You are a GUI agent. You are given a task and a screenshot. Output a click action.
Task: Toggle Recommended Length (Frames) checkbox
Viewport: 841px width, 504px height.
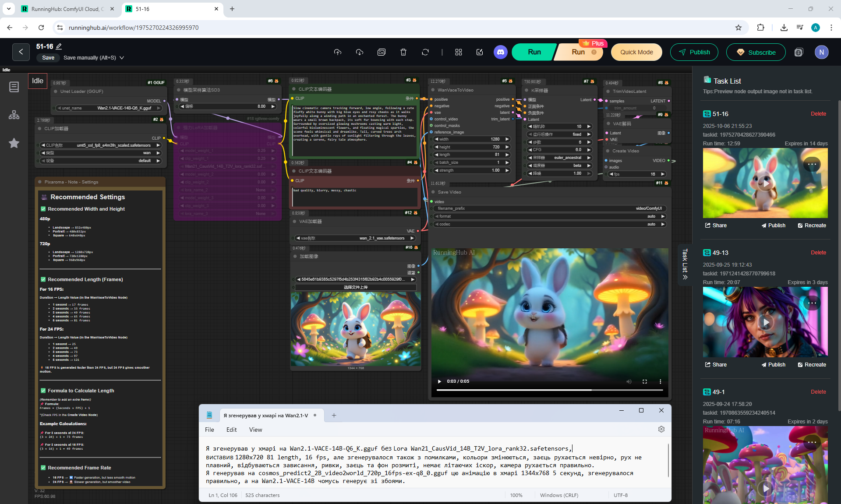[x=43, y=279]
